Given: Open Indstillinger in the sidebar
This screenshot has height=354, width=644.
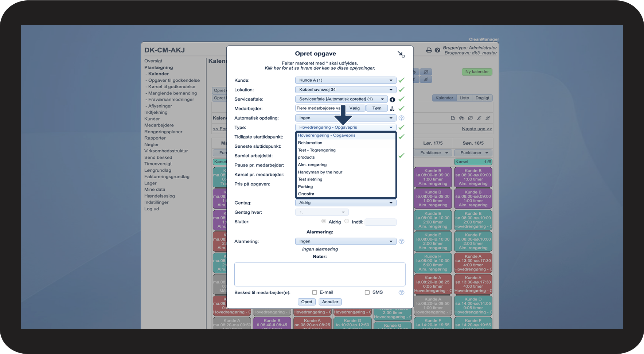Looking at the screenshot, I should [156, 203].
